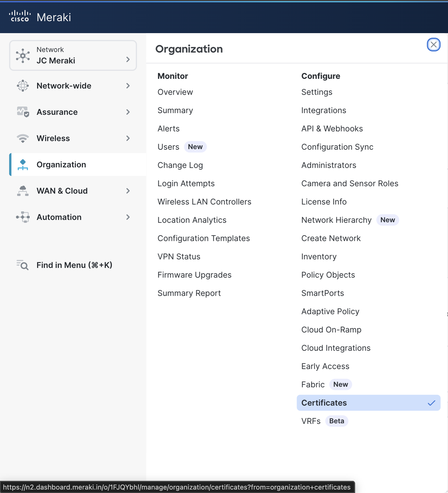Open Alerts under Monitor

click(169, 129)
